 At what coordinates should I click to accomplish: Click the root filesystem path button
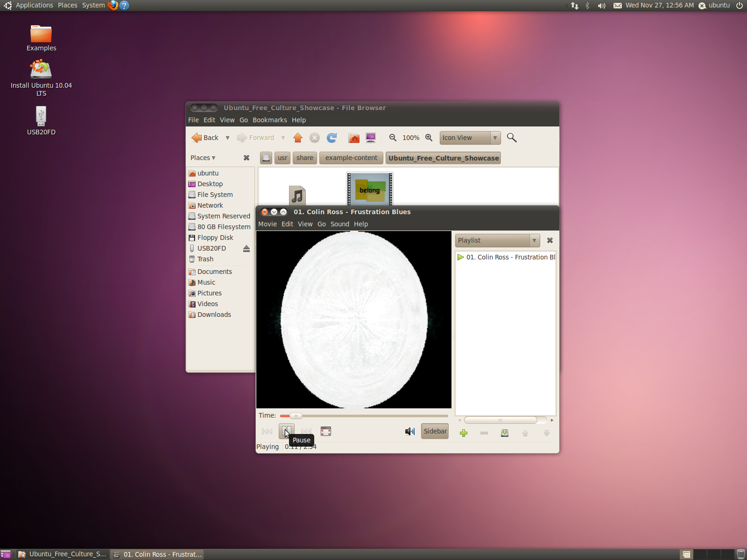(x=266, y=158)
